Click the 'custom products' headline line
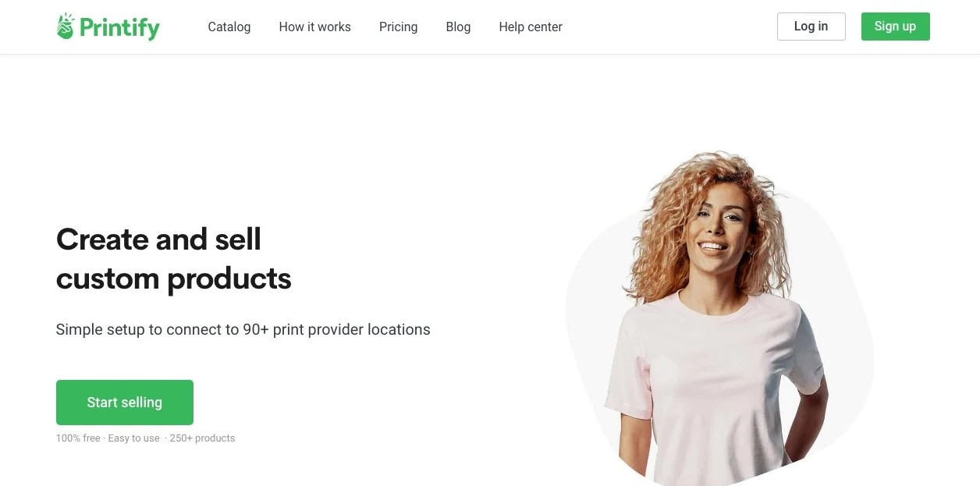 (x=173, y=278)
